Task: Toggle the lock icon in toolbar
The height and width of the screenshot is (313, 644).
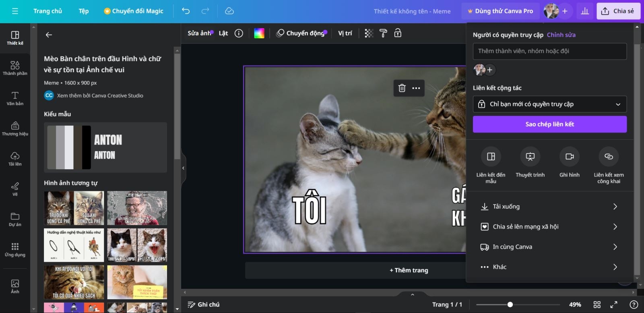Action: (398, 33)
